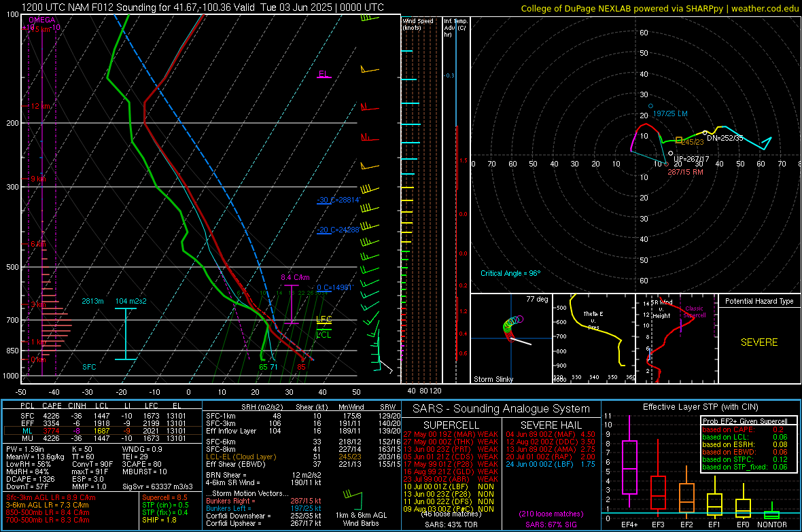This screenshot has height=532, width=802.
Task: Select the SFC parcel row in table
Action: click(x=103, y=416)
